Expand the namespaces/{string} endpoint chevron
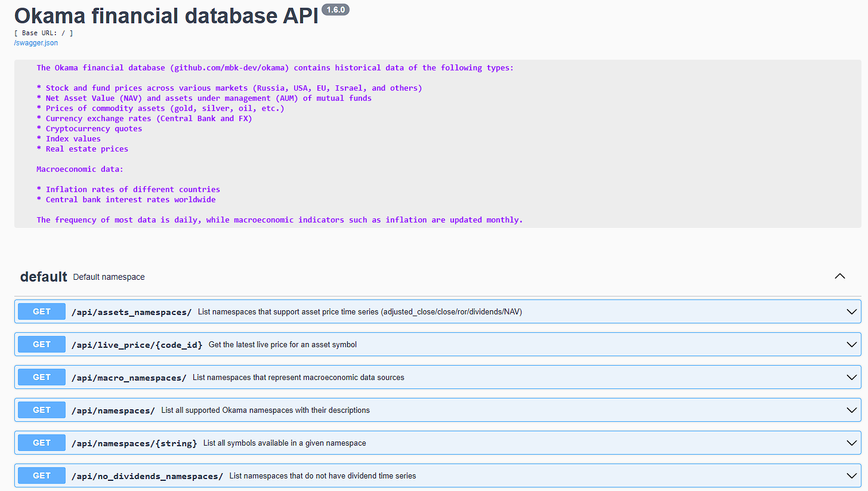The width and height of the screenshot is (868, 491). click(851, 443)
